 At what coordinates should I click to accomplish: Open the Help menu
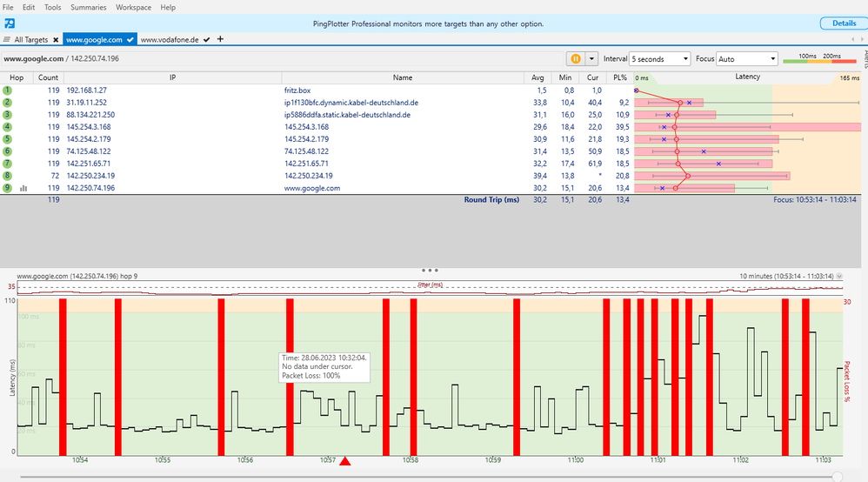pyautogui.click(x=168, y=7)
